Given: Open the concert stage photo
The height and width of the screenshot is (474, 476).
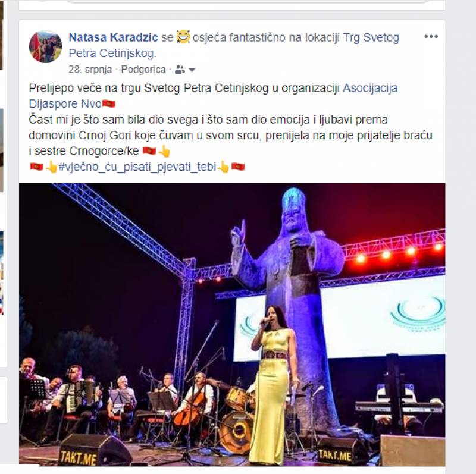Looking at the screenshot, I should pyautogui.click(x=232, y=324).
